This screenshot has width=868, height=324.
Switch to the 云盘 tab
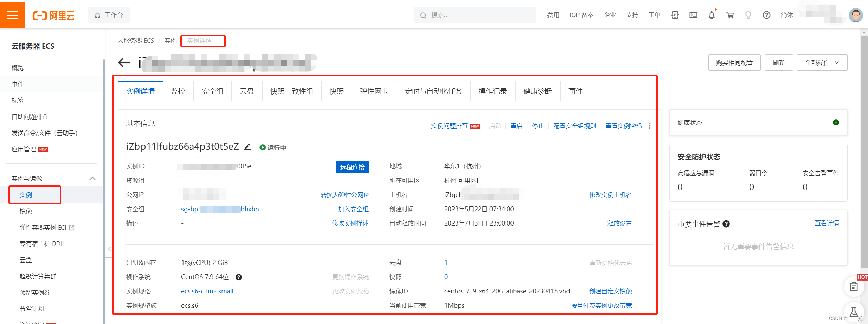pyautogui.click(x=247, y=91)
